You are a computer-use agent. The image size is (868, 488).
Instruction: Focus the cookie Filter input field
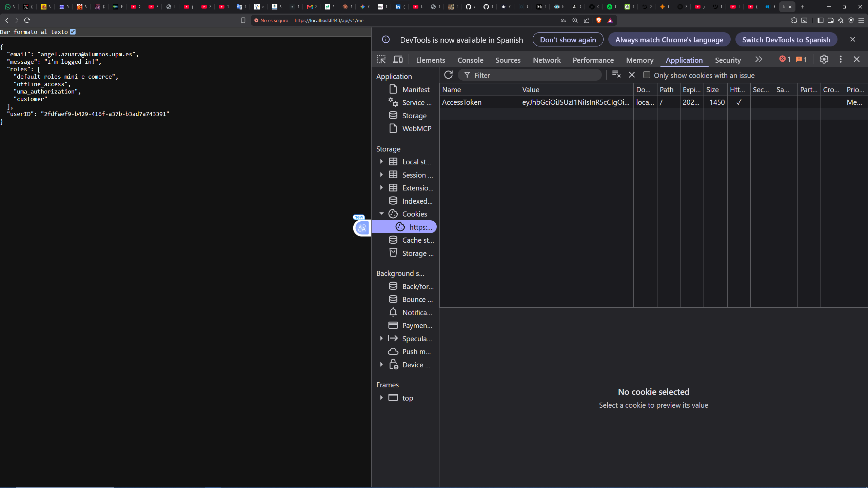pyautogui.click(x=530, y=75)
